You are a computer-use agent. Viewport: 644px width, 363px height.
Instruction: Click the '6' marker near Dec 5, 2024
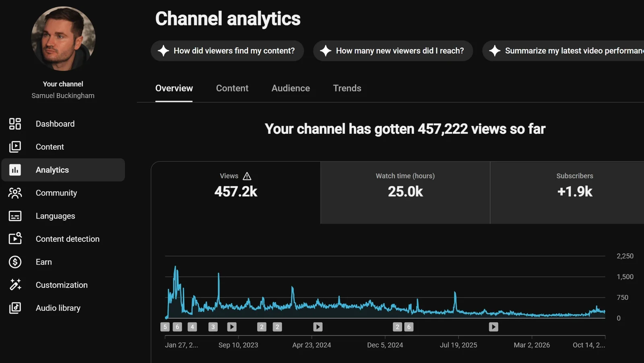point(409,327)
